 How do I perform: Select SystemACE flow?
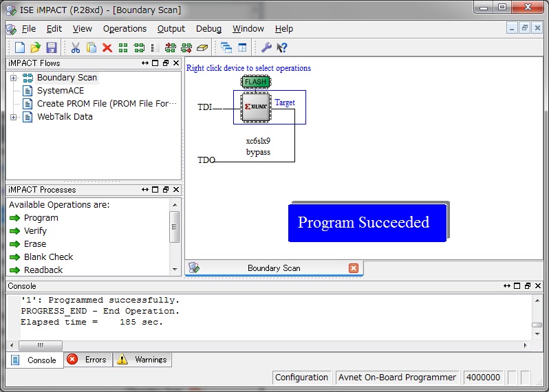(61, 91)
